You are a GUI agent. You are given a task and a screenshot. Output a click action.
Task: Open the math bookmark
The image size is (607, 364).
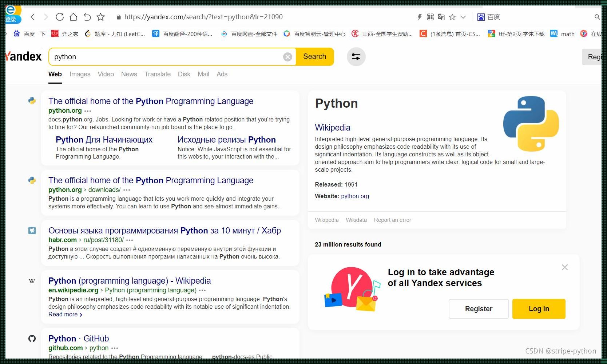[562, 34]
